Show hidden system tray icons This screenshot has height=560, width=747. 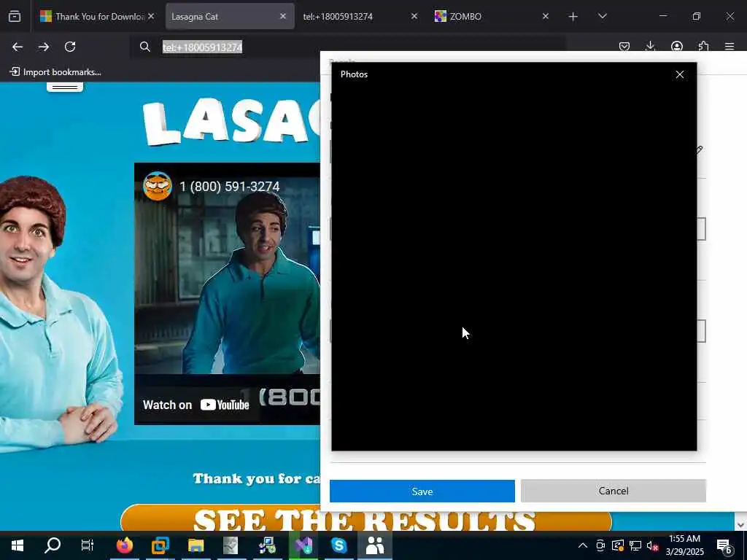[x=583, y=545]
